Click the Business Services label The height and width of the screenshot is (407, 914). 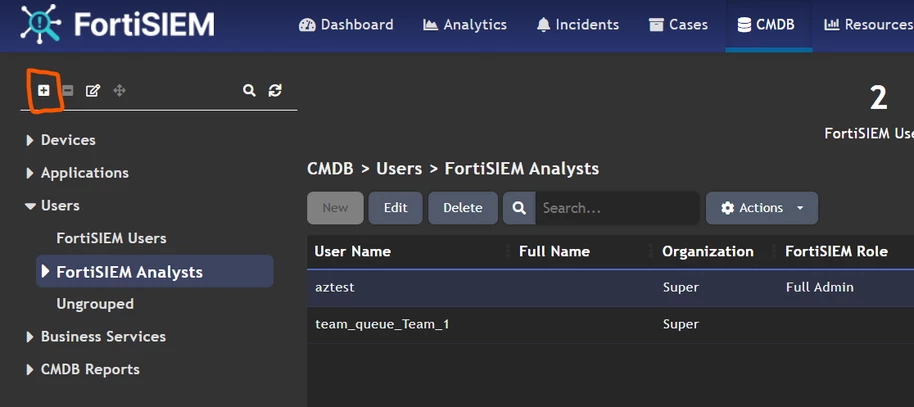coord(103,337)
